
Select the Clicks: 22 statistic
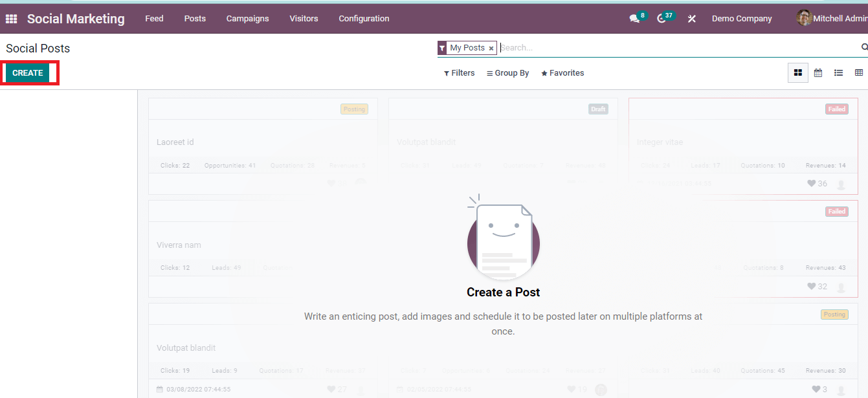click(x=175, y=166)
